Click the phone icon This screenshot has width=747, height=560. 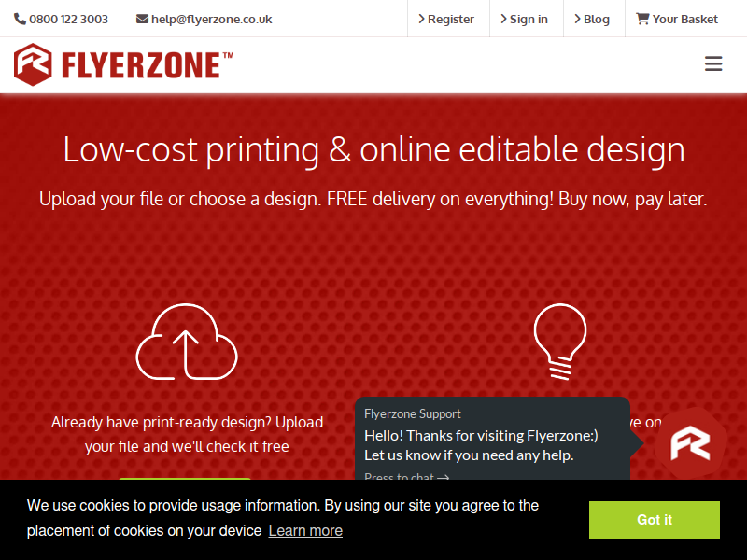coord(20,19)
